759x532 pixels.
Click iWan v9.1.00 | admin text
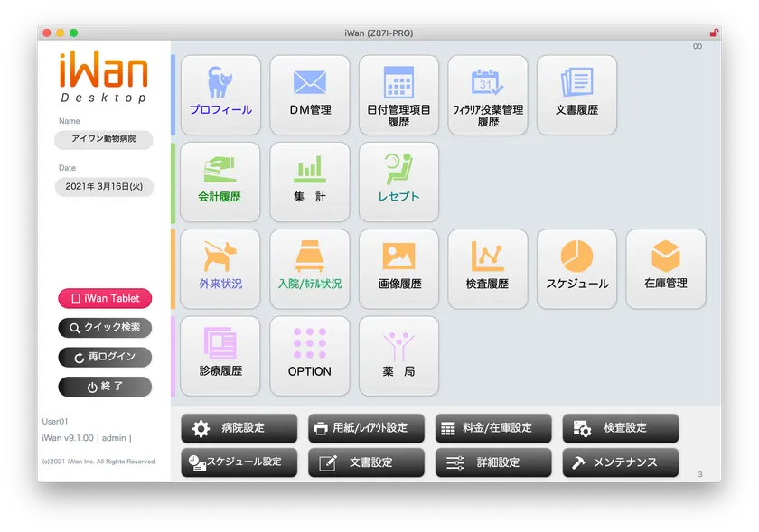pos(87,437)
